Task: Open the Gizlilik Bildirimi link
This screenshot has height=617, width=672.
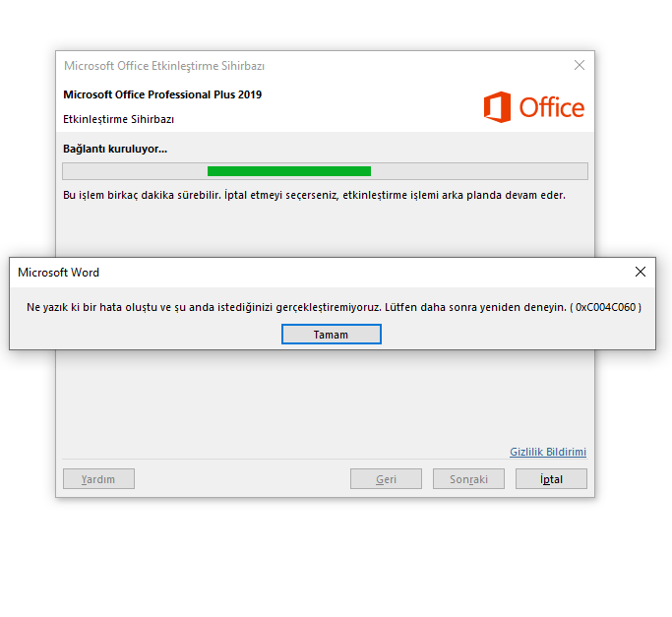Action: click(x=548, y=452)
